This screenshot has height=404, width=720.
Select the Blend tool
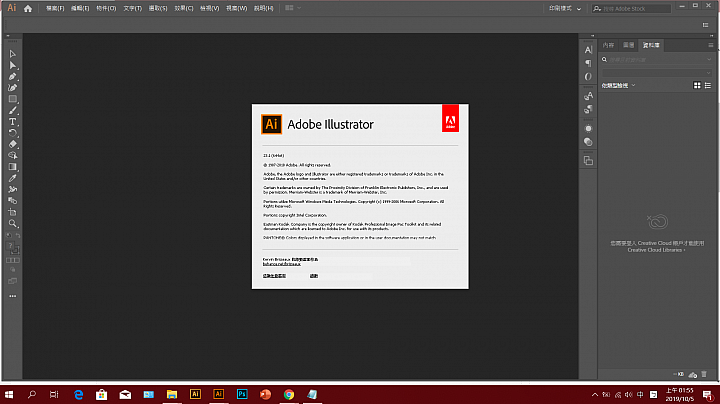click(x=12, y=201)
